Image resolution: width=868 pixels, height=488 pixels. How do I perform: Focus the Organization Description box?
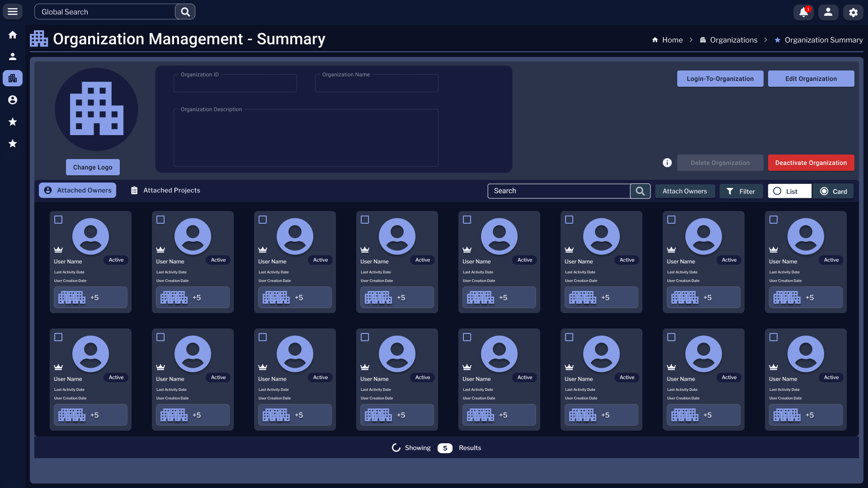pyautogui.click(x=306, y=138)
